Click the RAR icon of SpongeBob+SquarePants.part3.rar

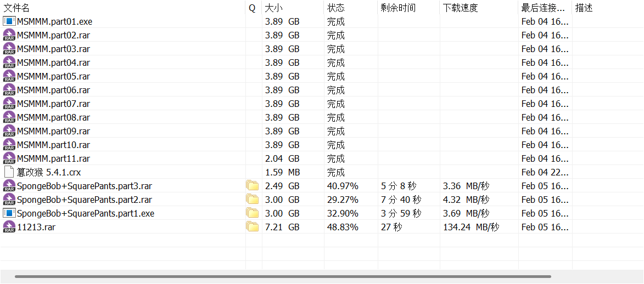(9, 186)
